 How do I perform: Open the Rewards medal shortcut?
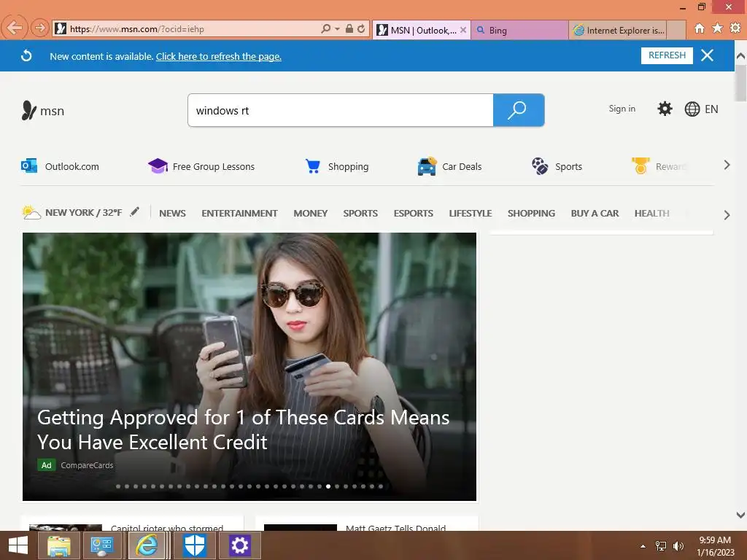659,166
